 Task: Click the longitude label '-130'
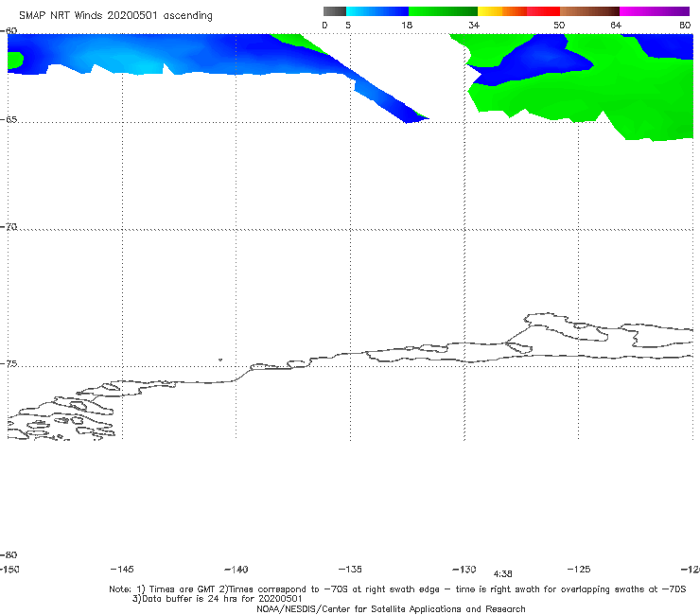point(464,569)
